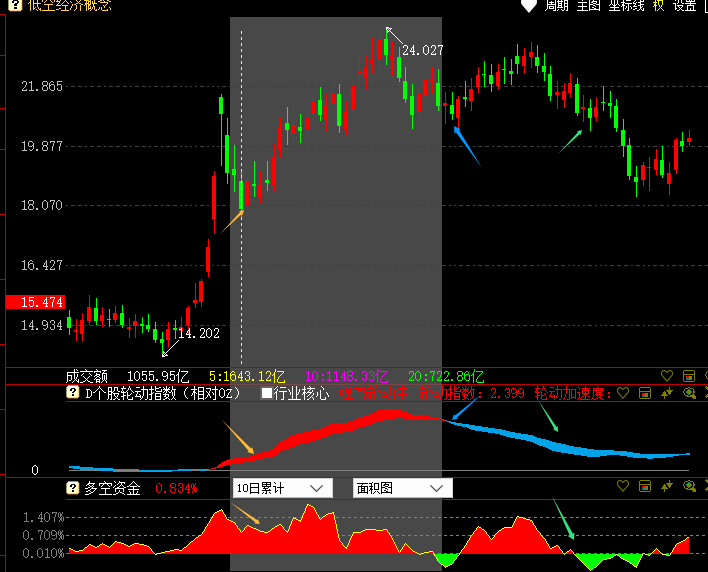This screenshot has height=572, width=708.
Task: Click the help icon beside 多空资金
Action: coord(73,488)
